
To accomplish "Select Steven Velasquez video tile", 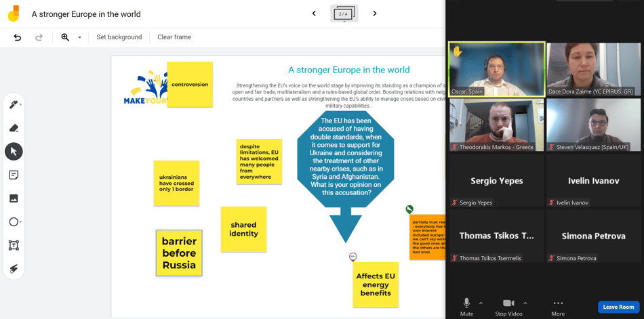I will click(x=593, y=125).
